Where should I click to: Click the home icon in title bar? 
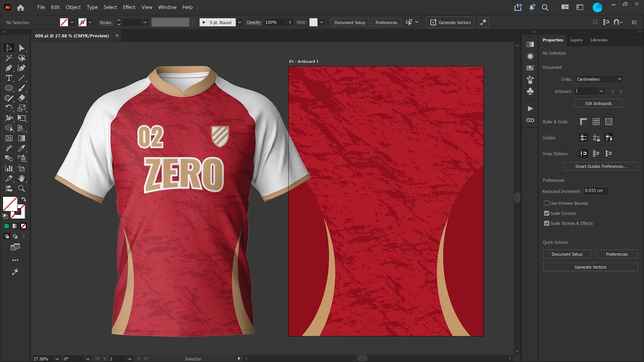tap(20, 8)
